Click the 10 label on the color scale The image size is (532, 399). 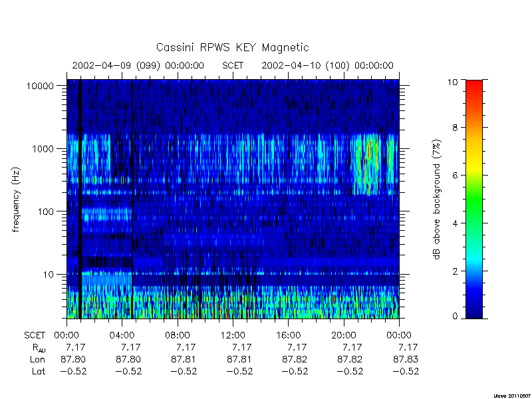click(x=452, y=82)
